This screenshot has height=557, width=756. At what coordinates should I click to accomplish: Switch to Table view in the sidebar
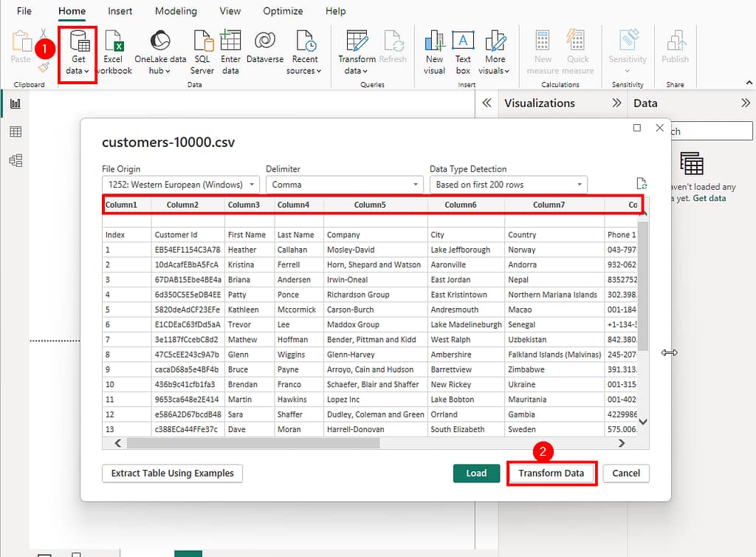(x=16, y=131)
